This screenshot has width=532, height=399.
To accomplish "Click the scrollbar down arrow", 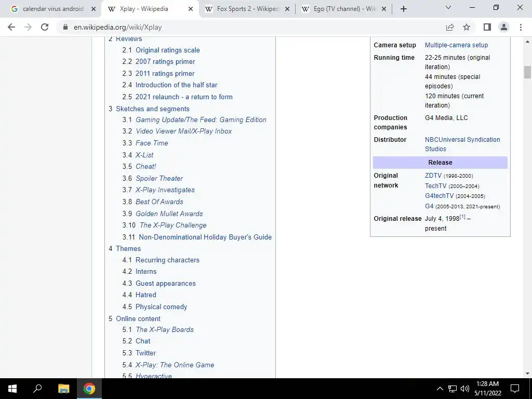I will tap(527, 374).
